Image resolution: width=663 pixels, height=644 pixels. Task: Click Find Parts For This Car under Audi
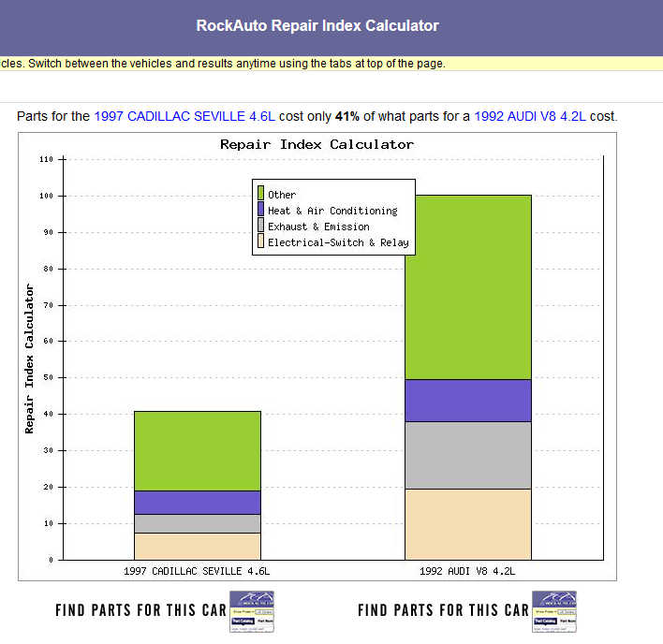444,610
